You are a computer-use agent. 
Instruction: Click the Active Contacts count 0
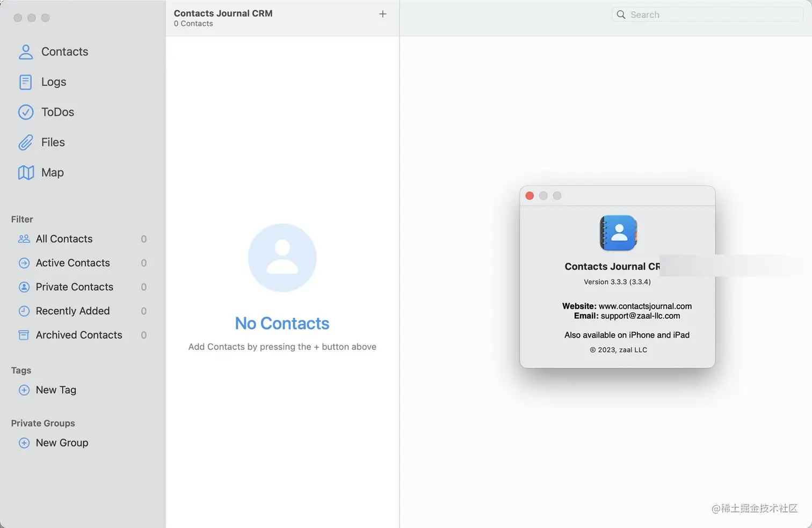tap(144, 263)
